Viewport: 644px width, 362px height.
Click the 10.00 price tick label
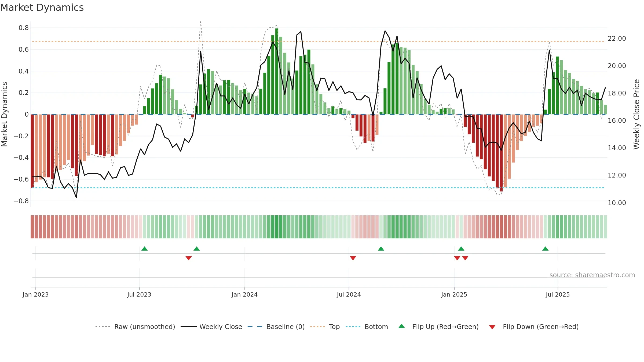(617, 203)
